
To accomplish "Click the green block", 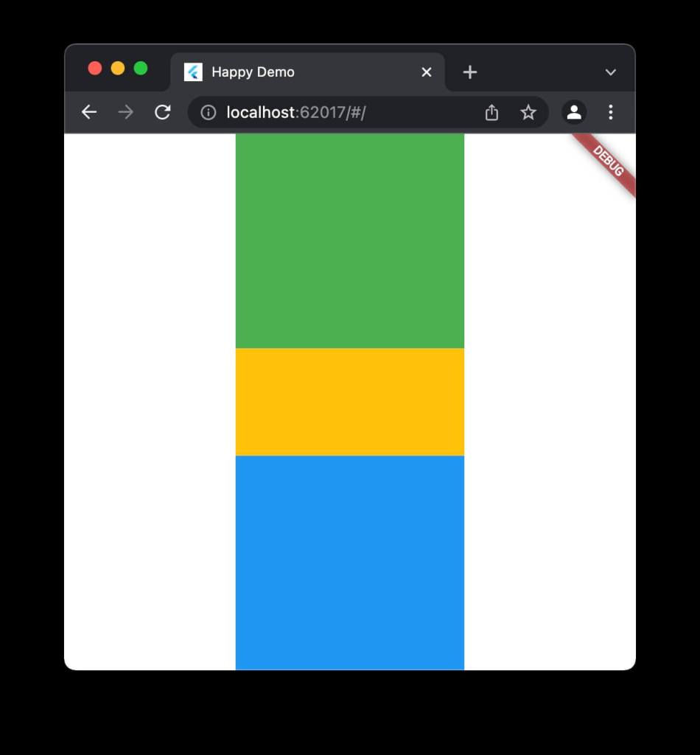I will point(349,240).
